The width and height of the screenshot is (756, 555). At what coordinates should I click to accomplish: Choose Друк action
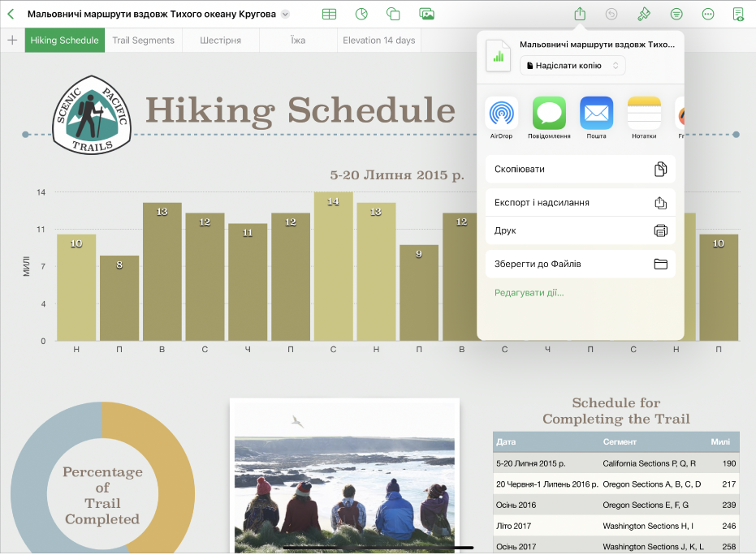coord(580,230)
